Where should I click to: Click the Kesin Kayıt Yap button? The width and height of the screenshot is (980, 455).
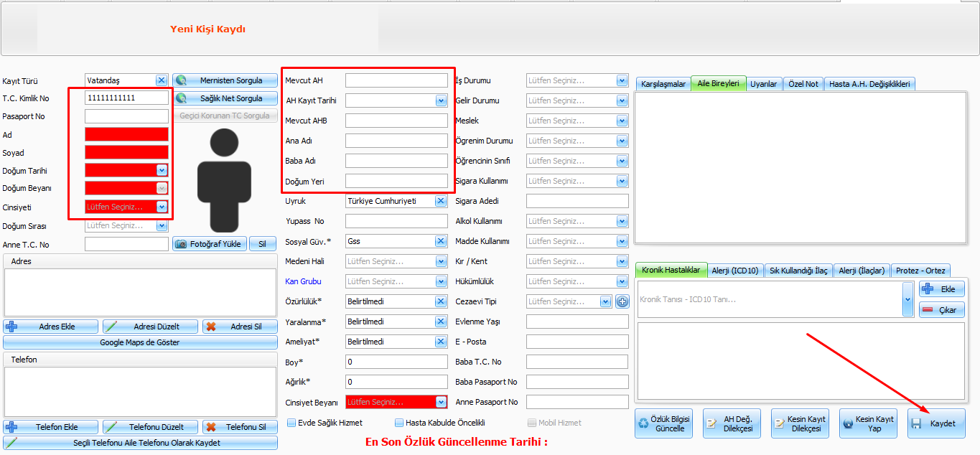tap(868, 423)
